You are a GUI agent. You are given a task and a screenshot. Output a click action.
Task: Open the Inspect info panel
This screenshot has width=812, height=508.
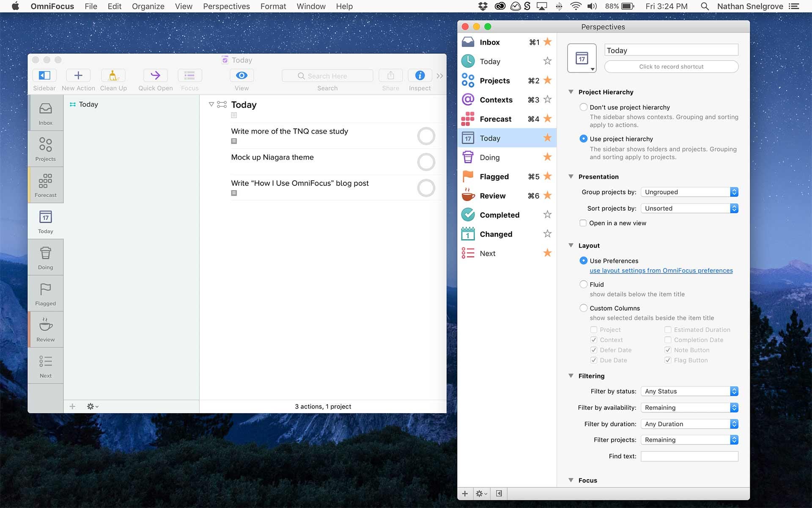tap(420, 76)
